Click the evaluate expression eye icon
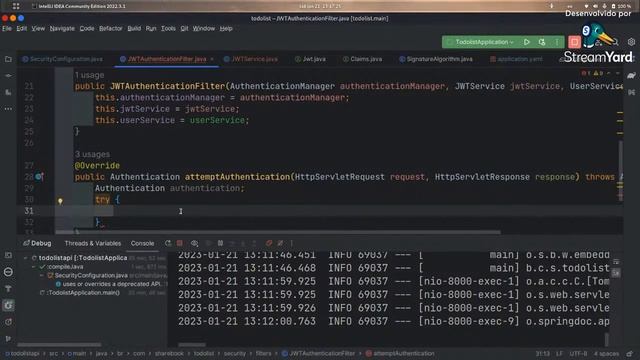This screenshot has width=640, height=360. tap(195, 243)
